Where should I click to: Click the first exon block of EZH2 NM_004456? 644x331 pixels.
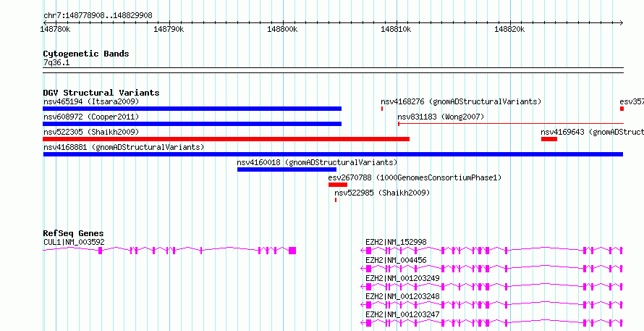pyautogui.click(x=368, y=269)
